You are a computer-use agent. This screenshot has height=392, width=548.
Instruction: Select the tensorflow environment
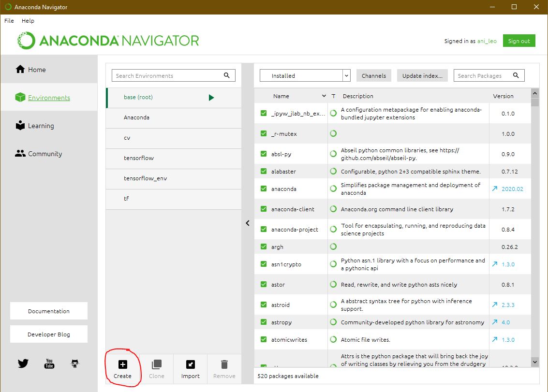coord(174,158)
